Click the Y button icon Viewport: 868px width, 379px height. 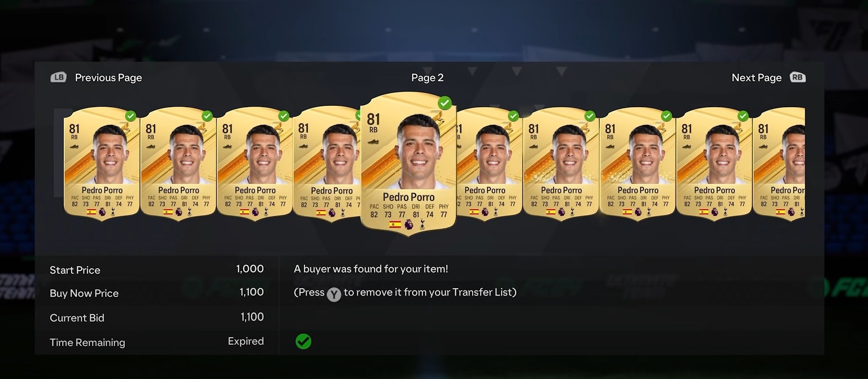[x=334, y=295]
